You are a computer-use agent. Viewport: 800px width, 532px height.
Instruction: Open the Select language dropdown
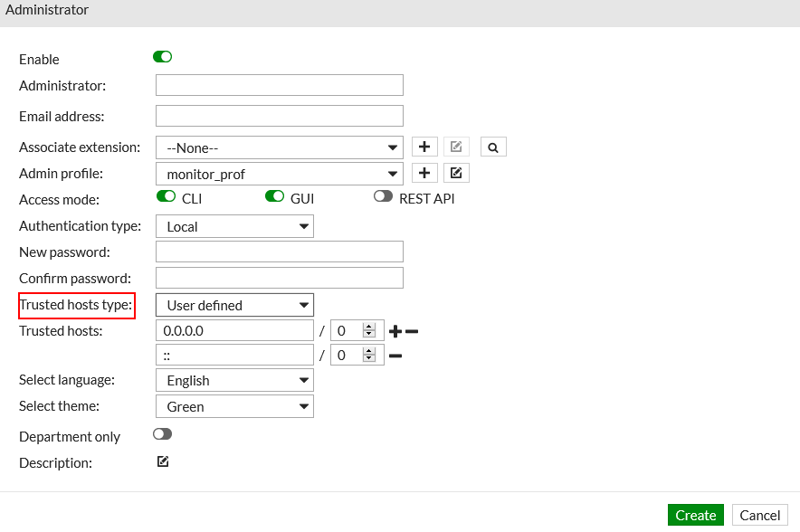tap(234, 380)
